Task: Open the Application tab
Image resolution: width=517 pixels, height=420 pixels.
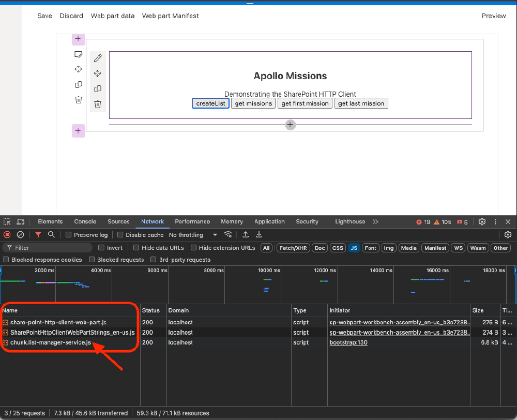Action: tap(269, 222)
